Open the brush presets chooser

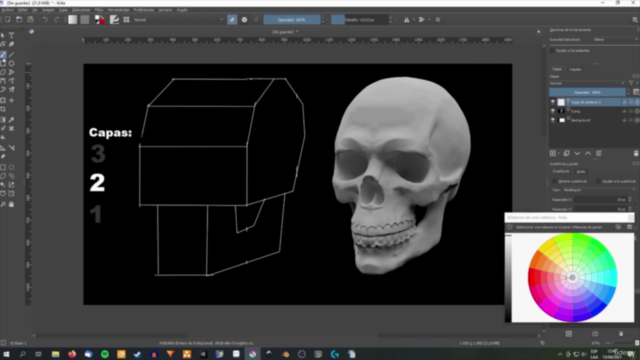click(x=127, y=20)
